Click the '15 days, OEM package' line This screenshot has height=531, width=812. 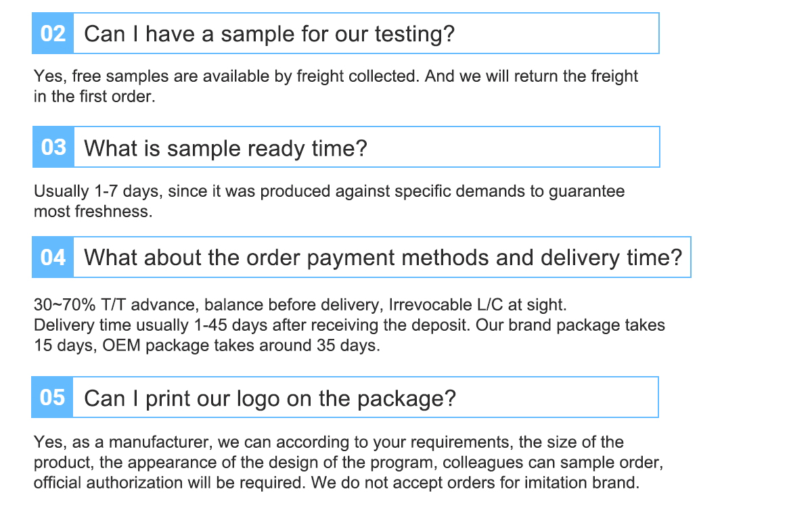tap(207, 346)
